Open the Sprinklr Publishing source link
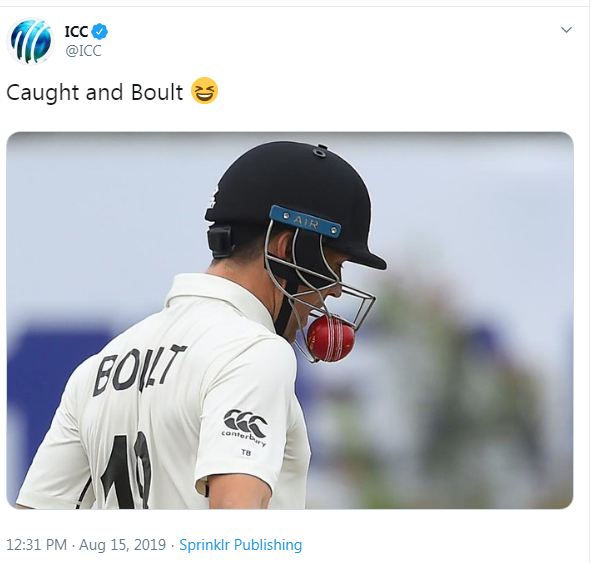Screen dimensions: 597x563 pos(241,545)
